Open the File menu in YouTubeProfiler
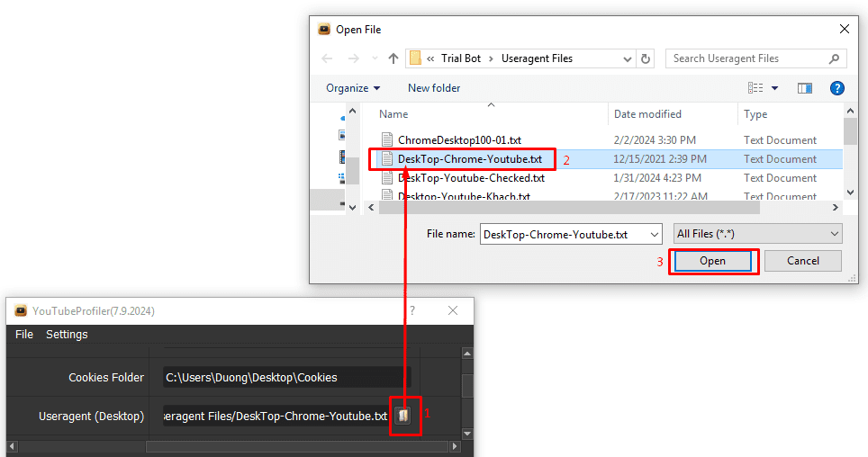Viewport: 868px width, 457px height. tap(24, 334)
